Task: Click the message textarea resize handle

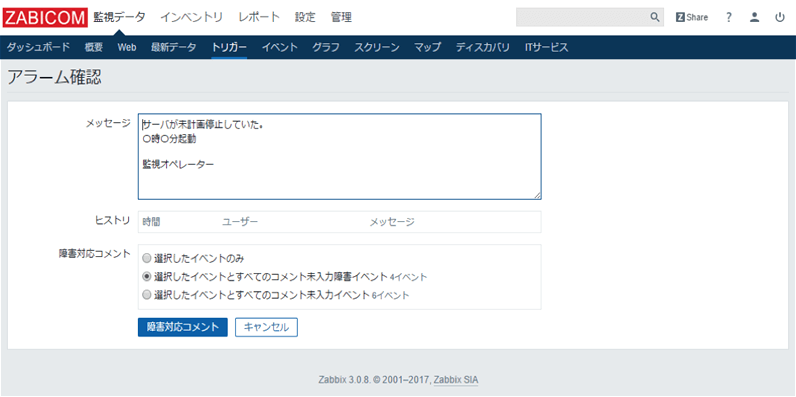Action: pos(537,195)
